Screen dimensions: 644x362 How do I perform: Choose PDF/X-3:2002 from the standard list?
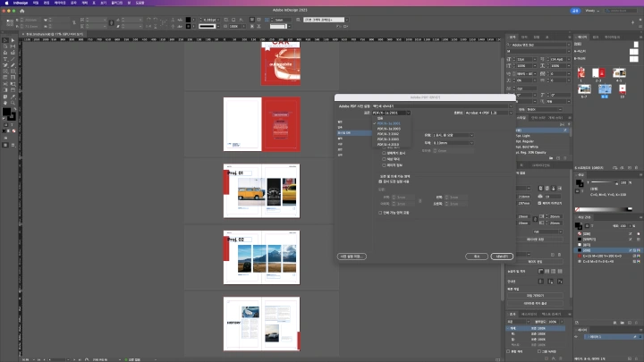coord(388,134)
